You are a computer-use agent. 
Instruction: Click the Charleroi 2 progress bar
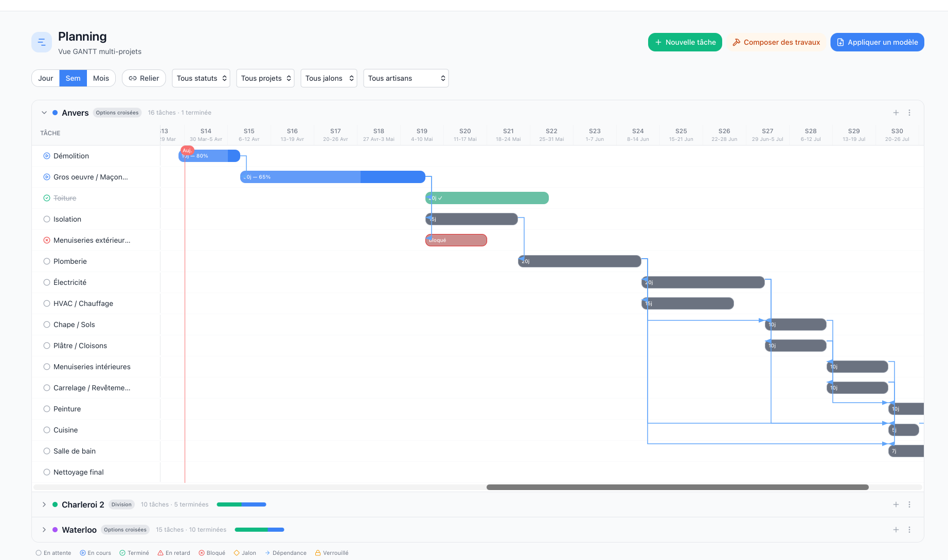coord(241,504)
